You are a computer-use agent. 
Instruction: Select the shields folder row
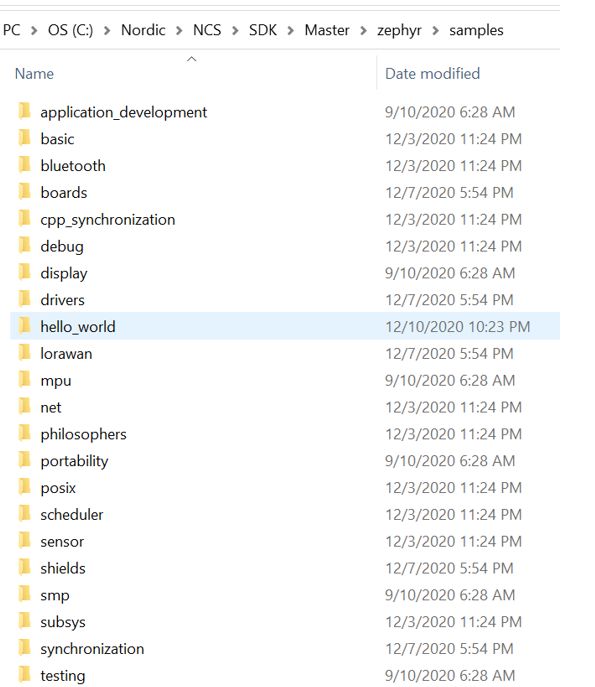(x=285, y=568)
